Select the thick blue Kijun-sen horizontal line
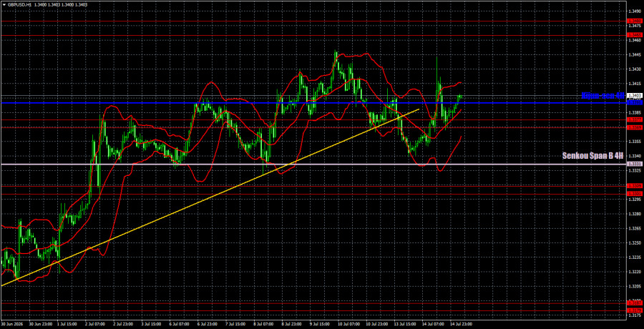 pyautogui.click(x=312, y=103)
